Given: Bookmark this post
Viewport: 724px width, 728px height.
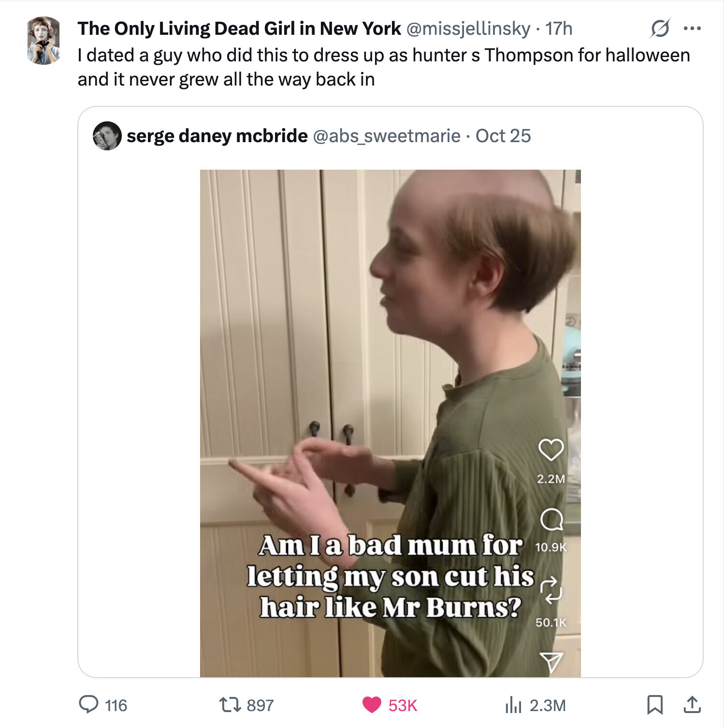Looking at the screenshot, I should coord(654,705).
